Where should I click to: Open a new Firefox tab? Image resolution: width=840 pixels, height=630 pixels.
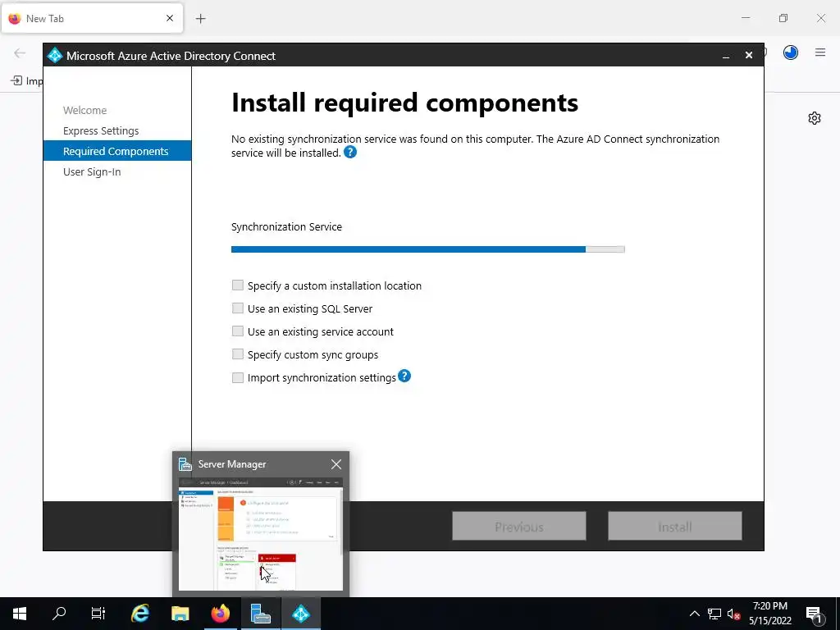pyautogui.click(x=200, y=19)
